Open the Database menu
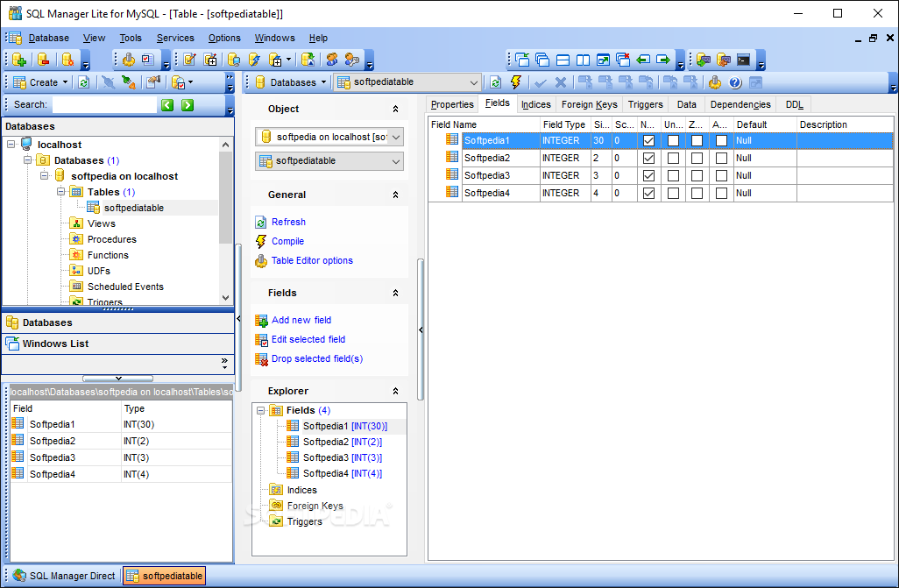Image resolution: width=899 pixels, height=588 pixels. [49, 38]
